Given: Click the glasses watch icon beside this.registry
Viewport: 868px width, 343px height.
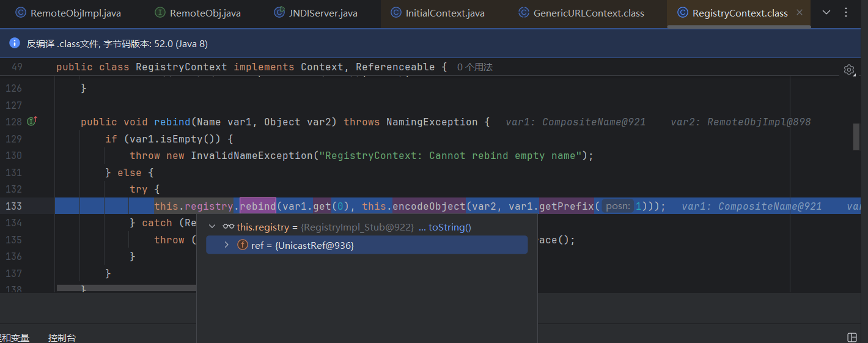Looking at the screenshot, I should tap(229, 227).
